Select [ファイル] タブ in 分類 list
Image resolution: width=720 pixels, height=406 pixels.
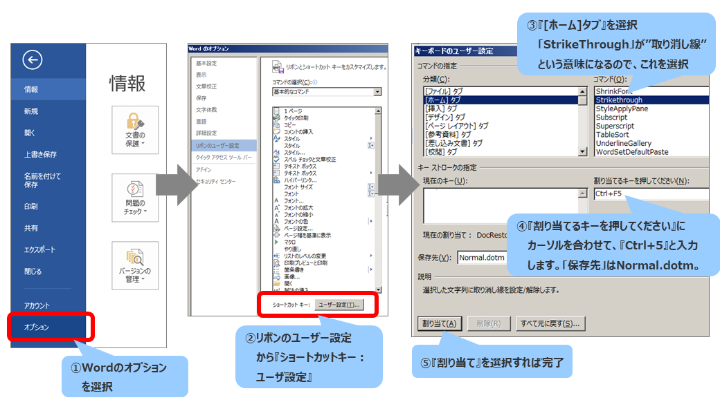point(501,91)
